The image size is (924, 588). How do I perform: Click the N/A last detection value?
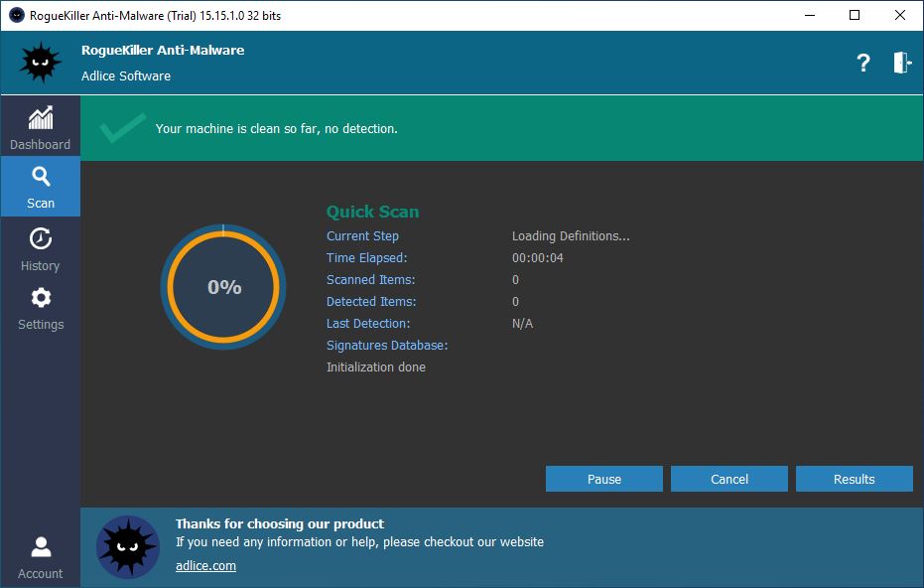(522, 323)
